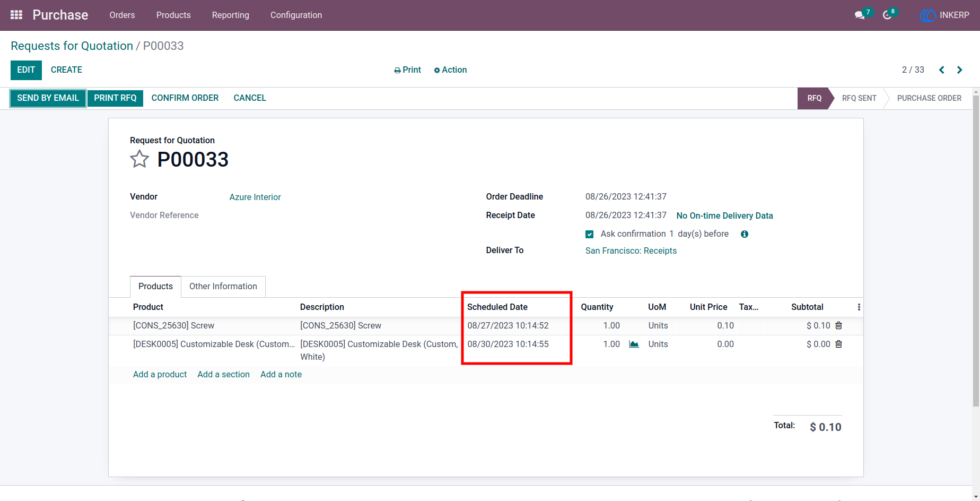Sort by the Scheduled Date column header

pos(497,307)
